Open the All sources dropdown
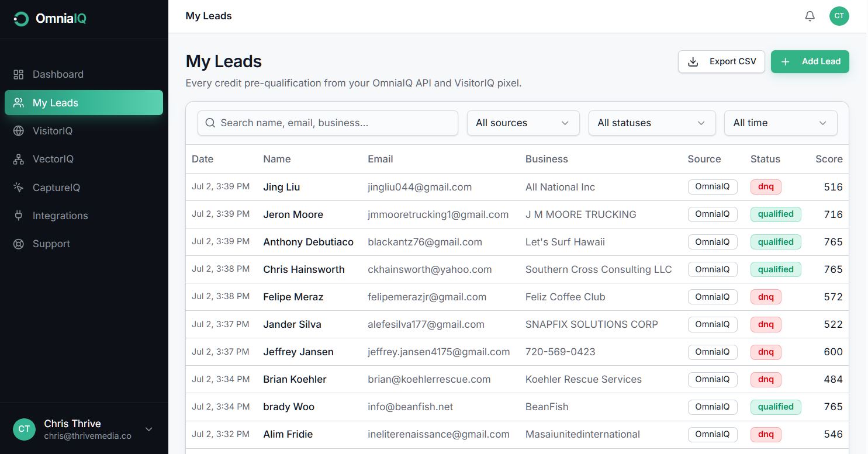The image size is (868, 454). coord(523,123)
